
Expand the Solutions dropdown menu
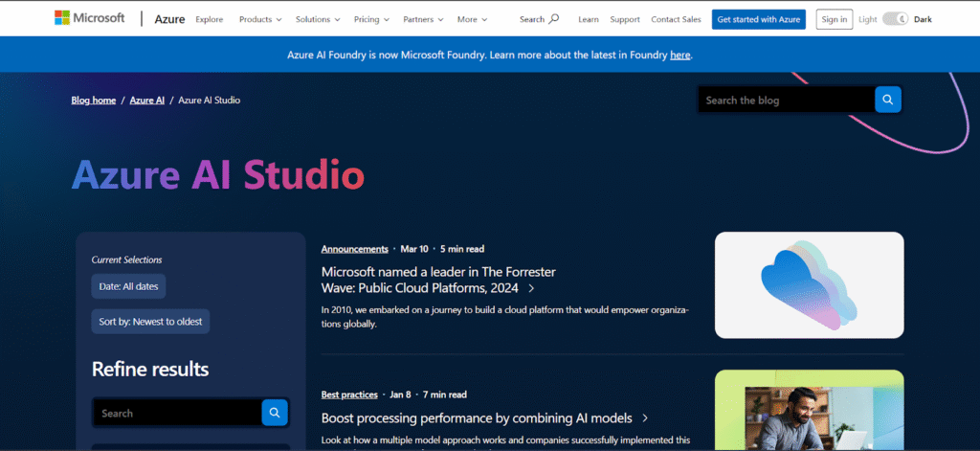pyautogui.click(x=318, y=19)
